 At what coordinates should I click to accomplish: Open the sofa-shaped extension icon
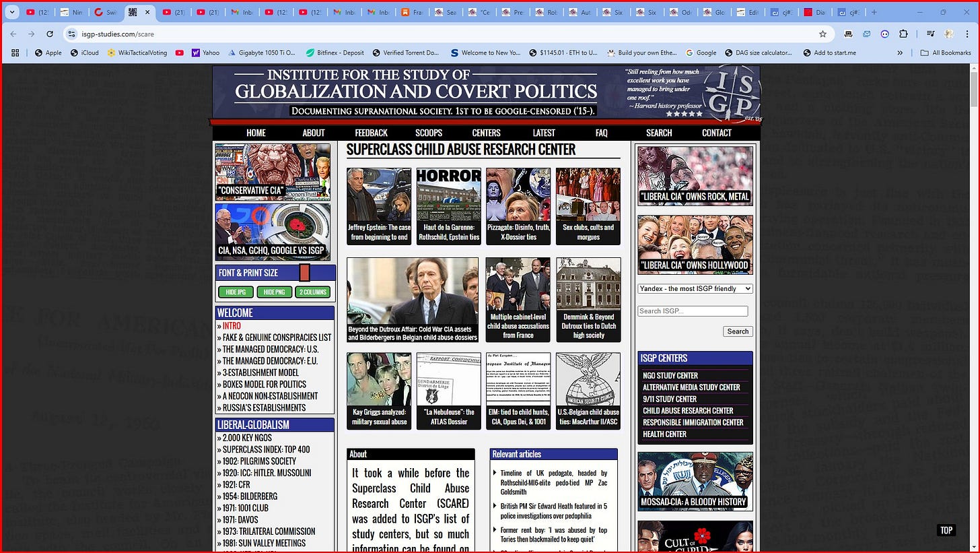coord(849,34)
